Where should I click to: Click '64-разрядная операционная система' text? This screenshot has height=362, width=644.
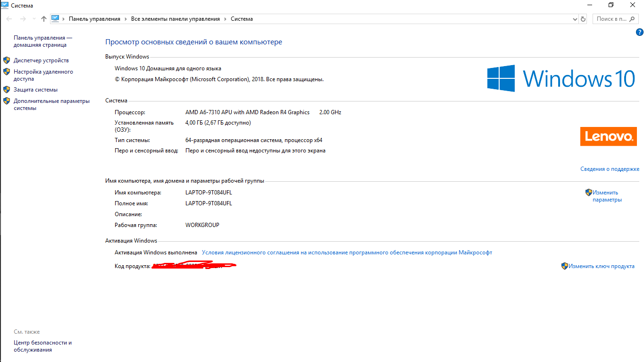pos(254,140)
